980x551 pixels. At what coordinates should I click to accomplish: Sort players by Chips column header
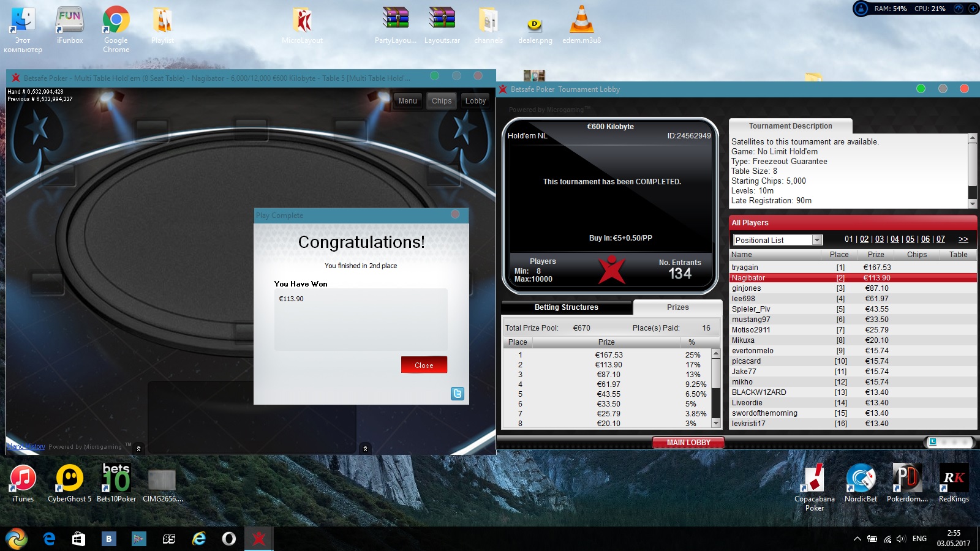[x=917, y=255]
